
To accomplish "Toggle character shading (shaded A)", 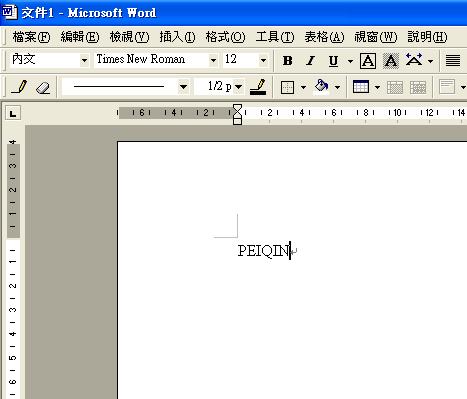I will (x=391, y=61).
